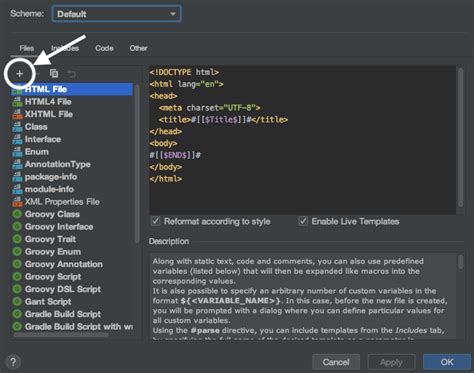Switch to the Files tab
474x373 pixels.
(27, 48)
